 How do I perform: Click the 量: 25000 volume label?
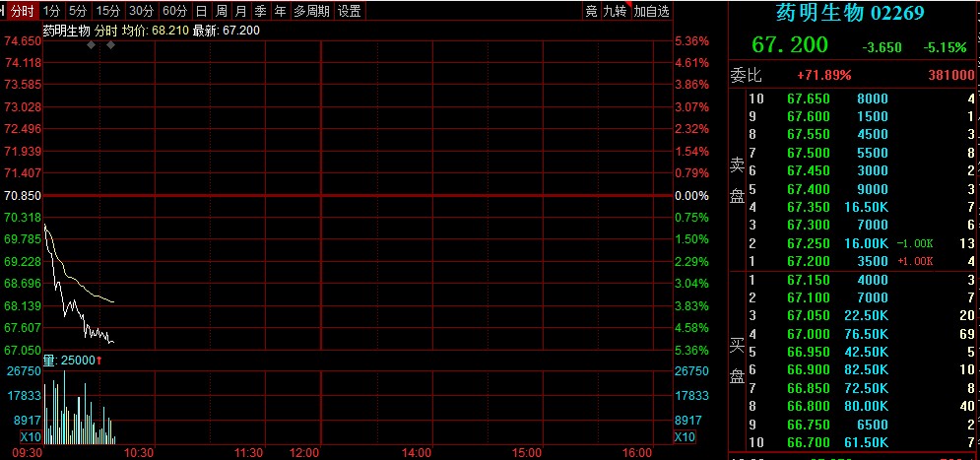(x=73, y=361)
